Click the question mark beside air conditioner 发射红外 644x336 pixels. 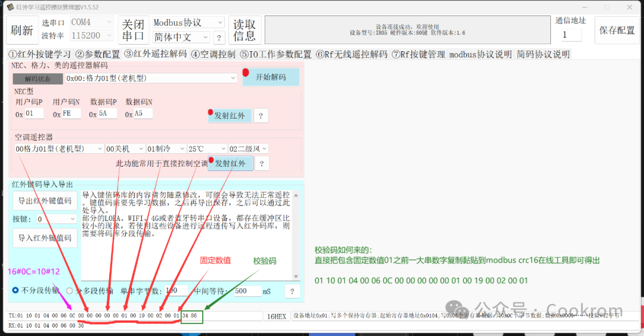click(x=262, y=164)
